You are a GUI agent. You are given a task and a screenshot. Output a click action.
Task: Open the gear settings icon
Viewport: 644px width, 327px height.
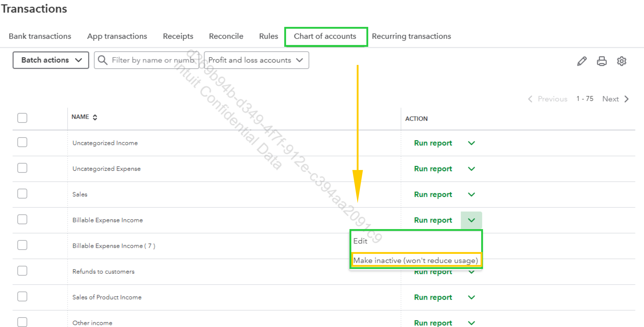[621, 61]
